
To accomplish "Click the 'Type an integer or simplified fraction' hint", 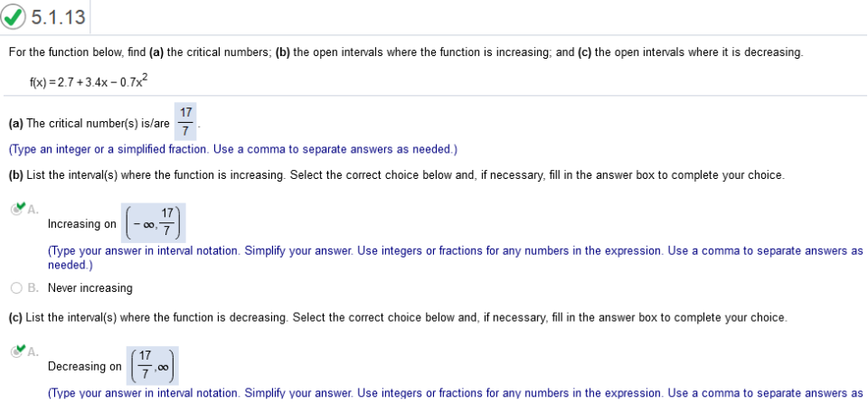I will (233, 149).
